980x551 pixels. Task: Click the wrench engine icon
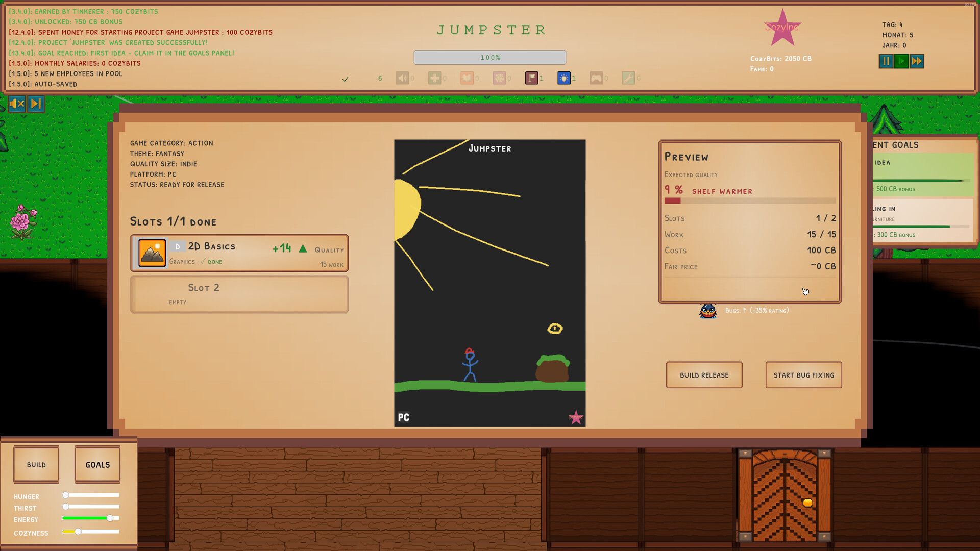628,78
